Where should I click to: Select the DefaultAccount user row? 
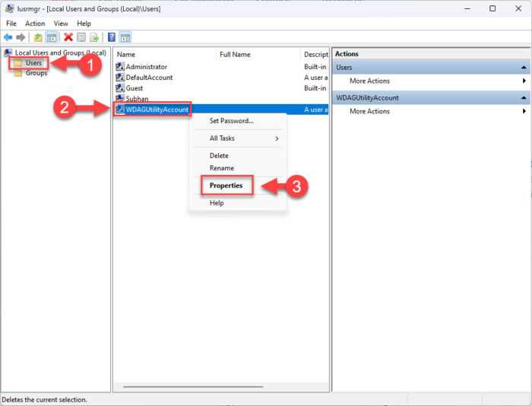(222, 78)
